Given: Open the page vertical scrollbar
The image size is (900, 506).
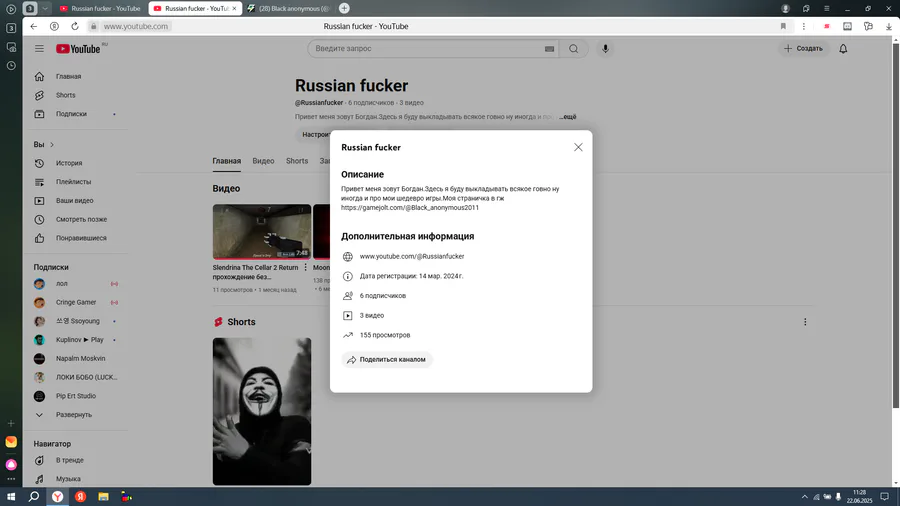Looking at the screenshot, I should click(896, 225).
